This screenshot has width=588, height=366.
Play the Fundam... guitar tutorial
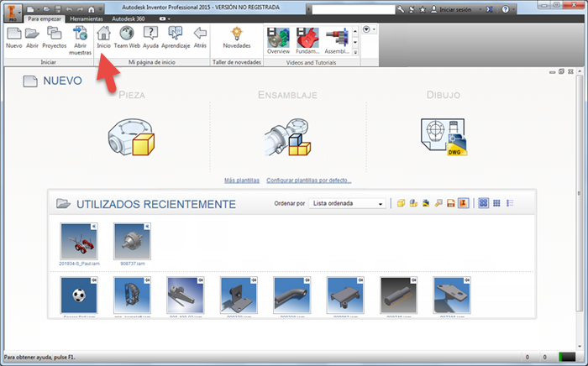tap(307, 41)
